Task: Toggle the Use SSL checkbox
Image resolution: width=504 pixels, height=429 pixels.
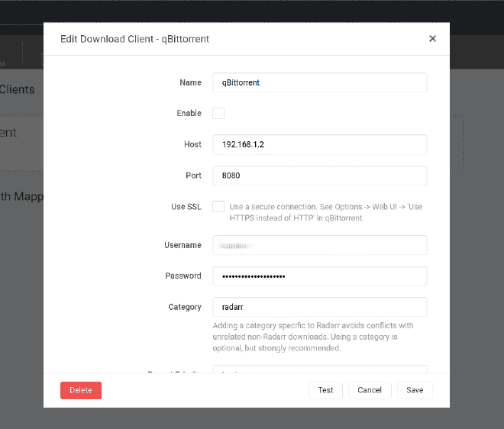Action: coord(218,206)
